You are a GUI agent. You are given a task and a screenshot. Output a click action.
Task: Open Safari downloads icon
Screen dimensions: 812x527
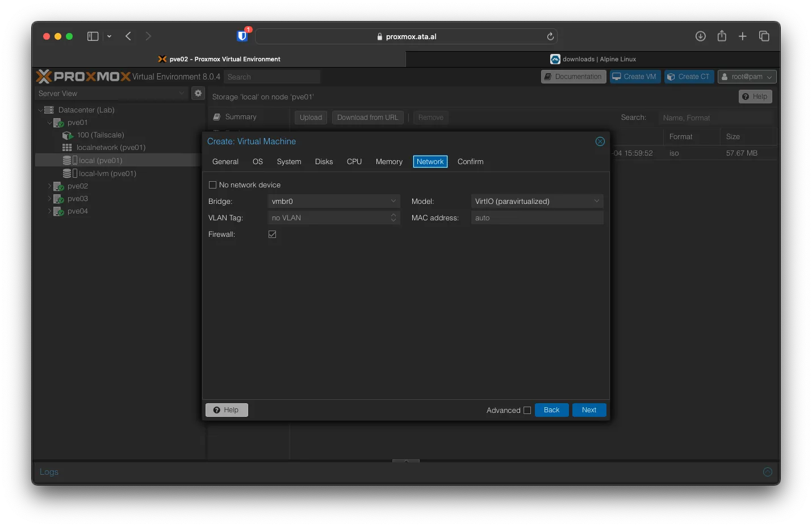(x=701, y=36)
